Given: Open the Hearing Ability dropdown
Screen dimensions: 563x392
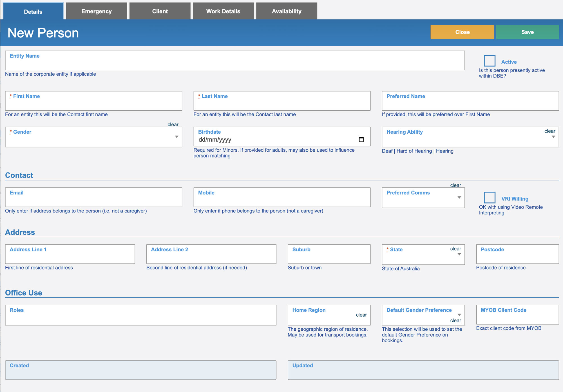Looking at the screenshot, I should point(553,137).
